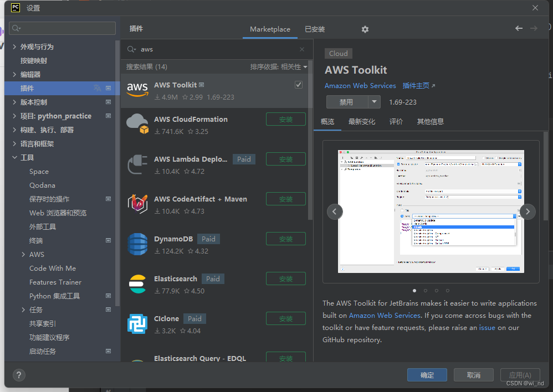
Task: Click the settings search input field
Action: [x=63, y=28]
